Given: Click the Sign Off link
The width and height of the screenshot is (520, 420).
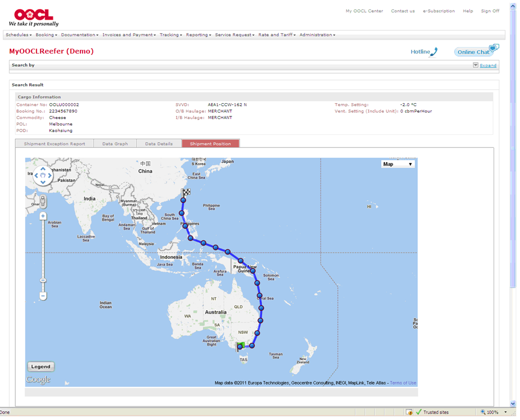Looking at the screenshot, I should click(490, 11).
